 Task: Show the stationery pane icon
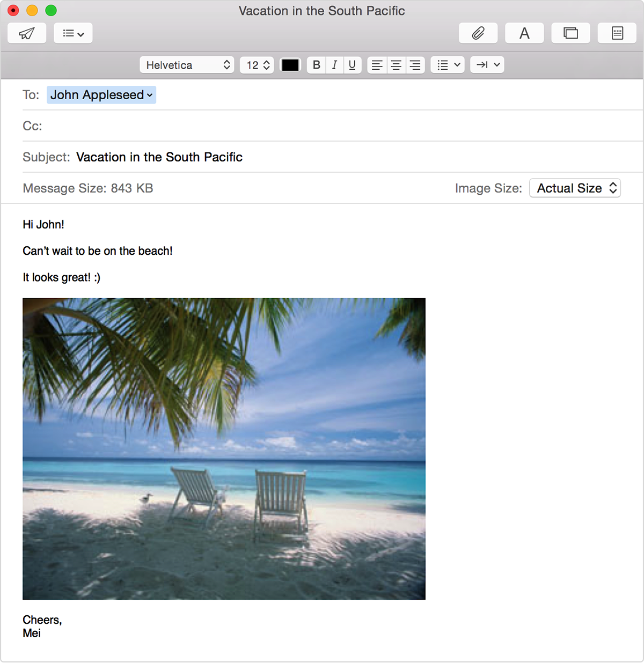pos(617,33)
